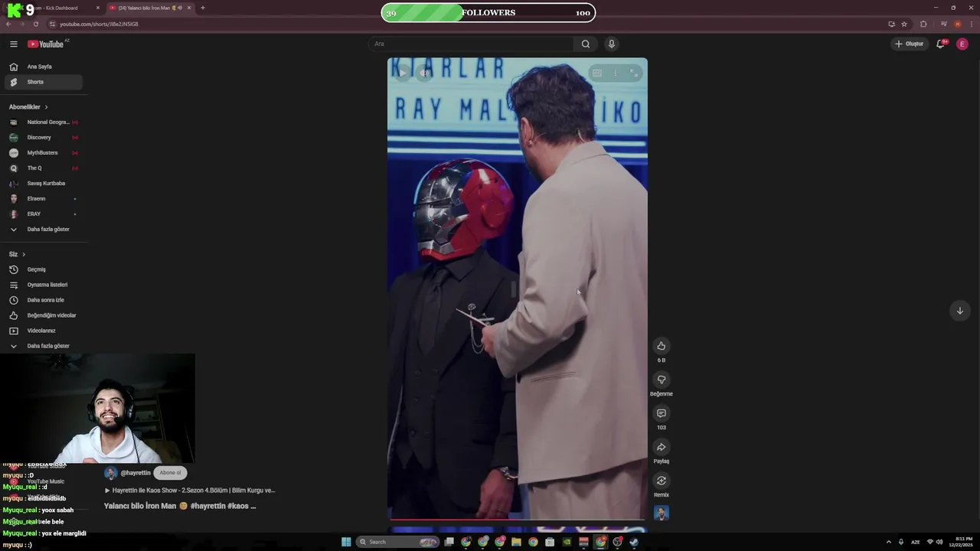The height and width of the screenshot is (551, 980).
Task: Open Shorts in the sidebar
Action: 44,82
